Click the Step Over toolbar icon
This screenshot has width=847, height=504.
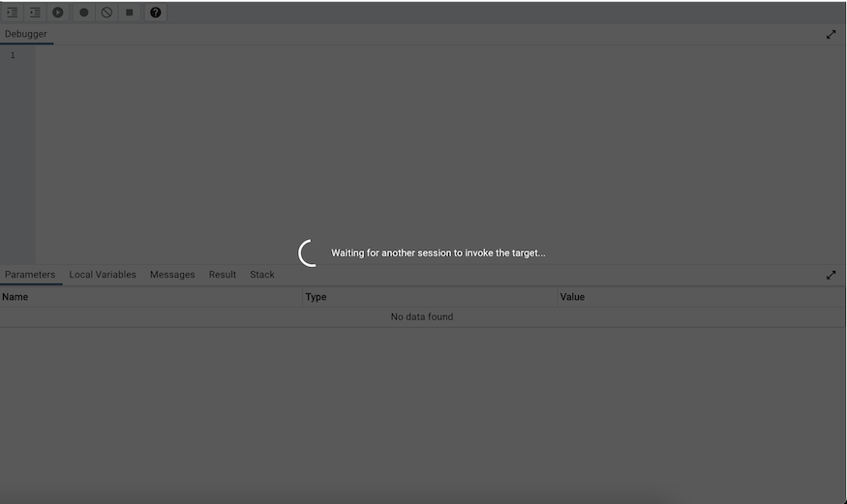(x=35, y=13)
